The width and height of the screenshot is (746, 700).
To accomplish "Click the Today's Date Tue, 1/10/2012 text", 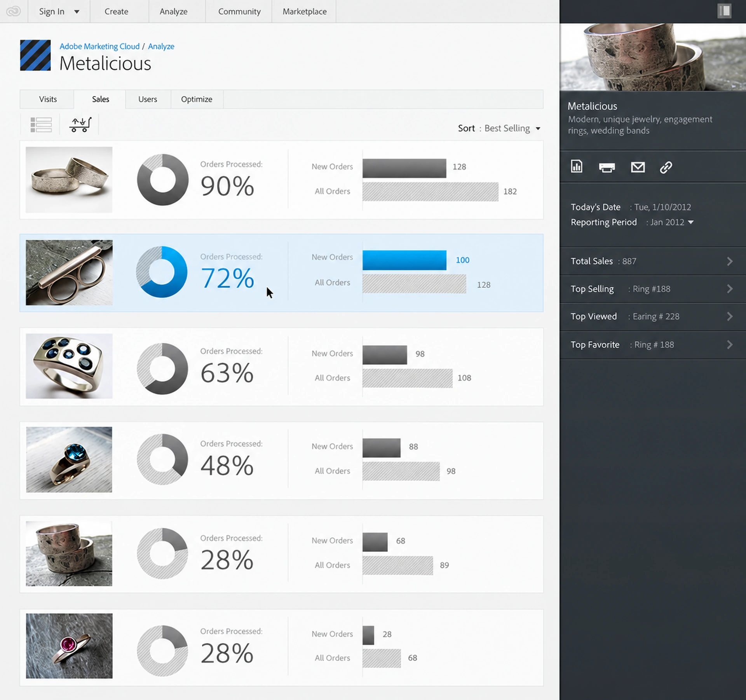I will point(631,207).
